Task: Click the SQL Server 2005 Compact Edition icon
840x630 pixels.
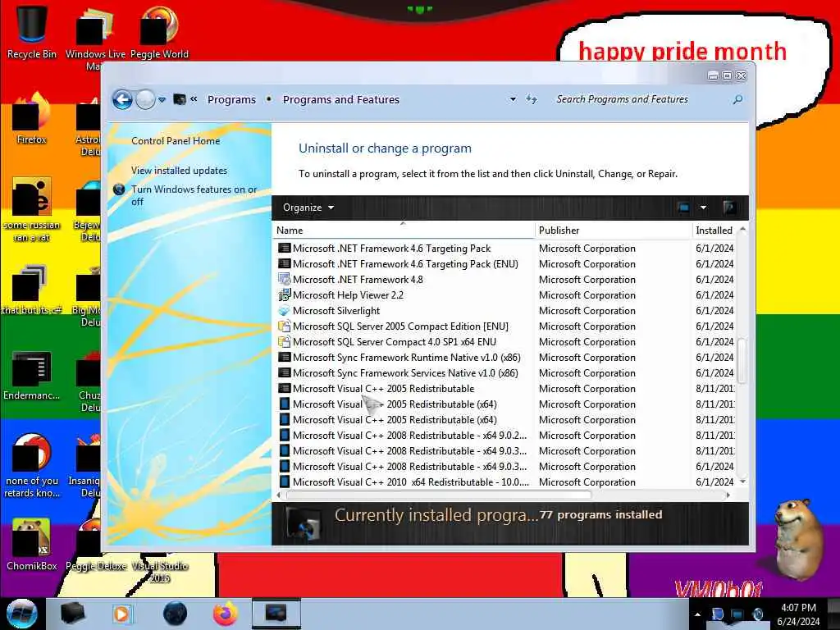Action: (285, 326)
